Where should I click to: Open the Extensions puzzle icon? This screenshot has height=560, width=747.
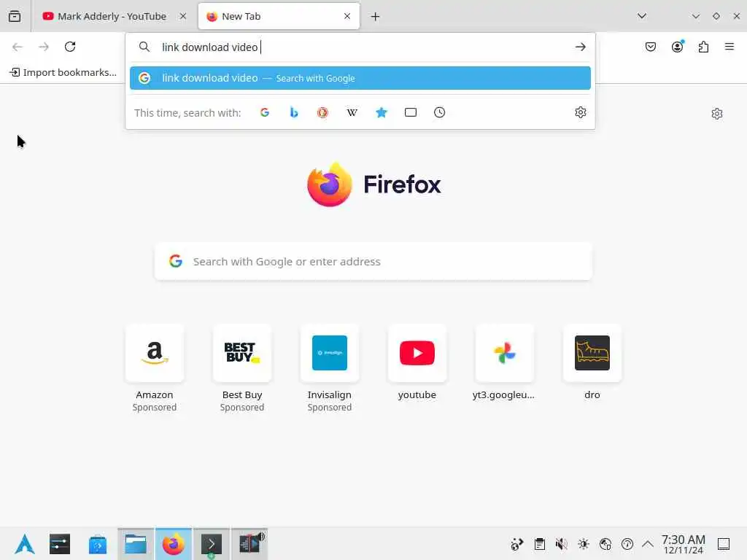[704, 47]
